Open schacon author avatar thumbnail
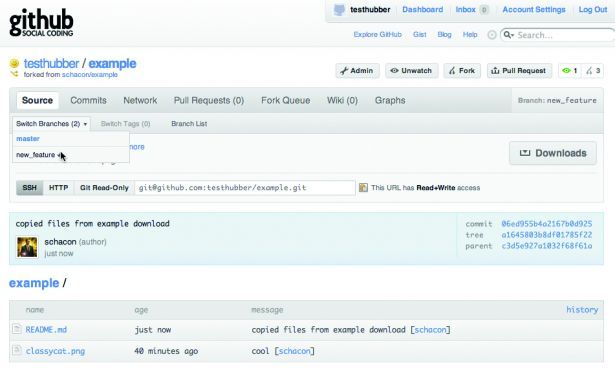 27,247
